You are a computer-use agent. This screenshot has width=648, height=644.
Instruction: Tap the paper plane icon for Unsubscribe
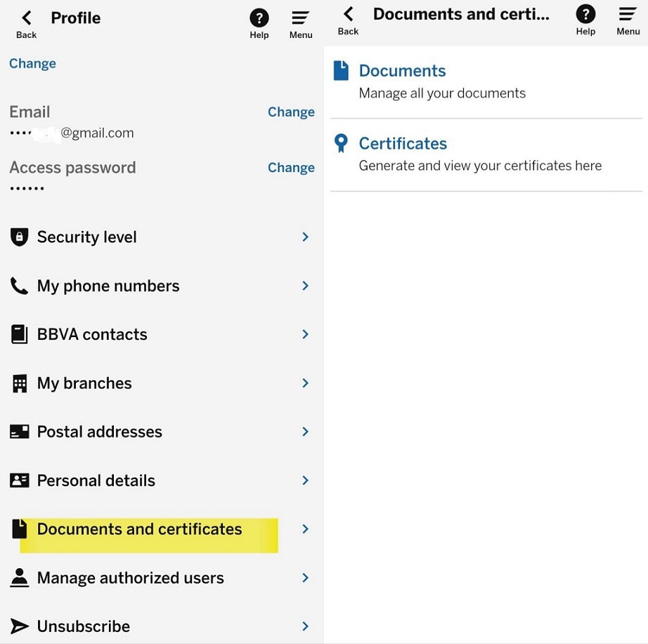[x=20, y=626]
